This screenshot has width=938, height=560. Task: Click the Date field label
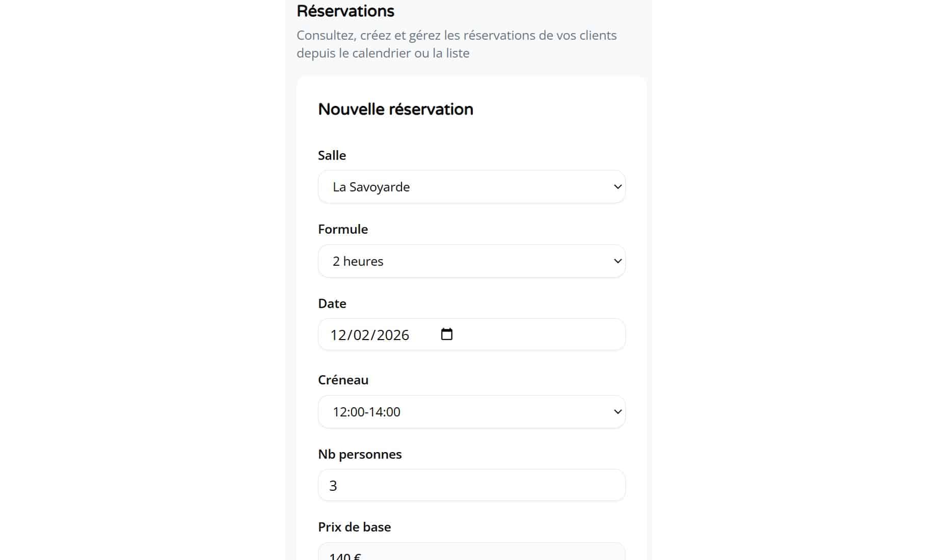tap(332, 303)
